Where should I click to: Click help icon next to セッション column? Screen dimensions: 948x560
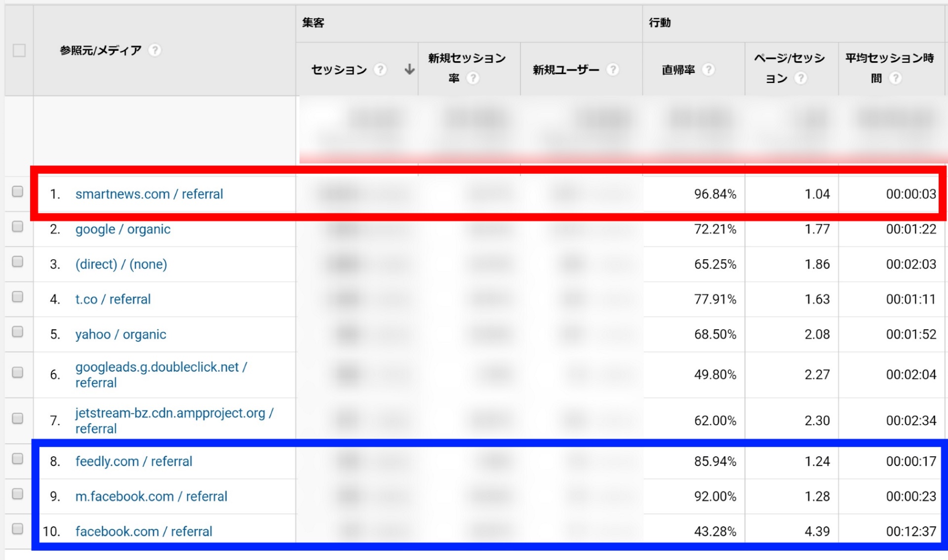(380, 70)
